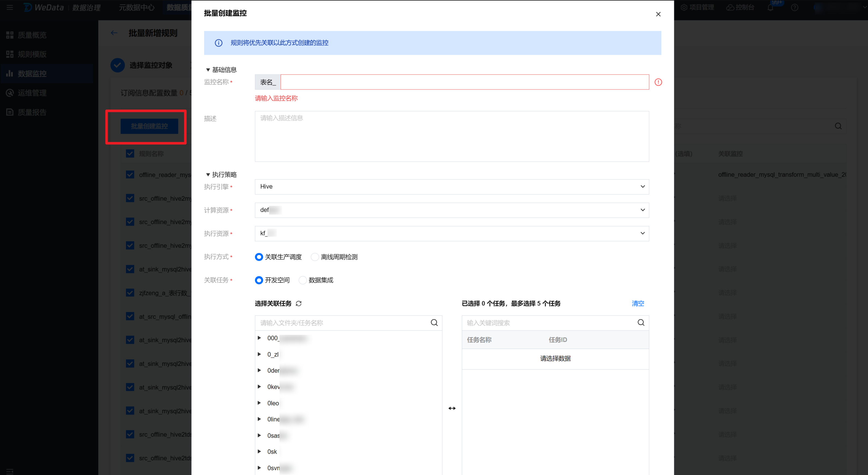Click the 0der folder row
Image resolution: width=868 pixels, height=475 pixels.
click(x=348, y=370)
